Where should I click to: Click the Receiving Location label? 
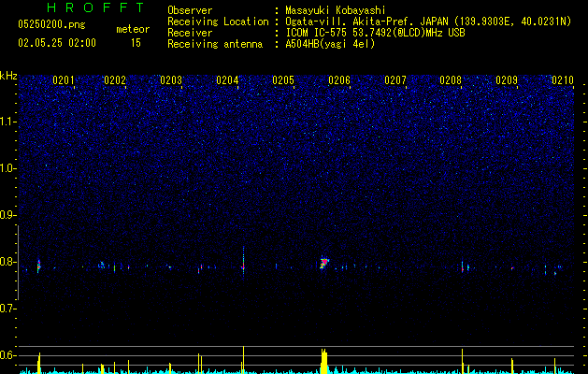pyautogui.click(x=218, y=22)
